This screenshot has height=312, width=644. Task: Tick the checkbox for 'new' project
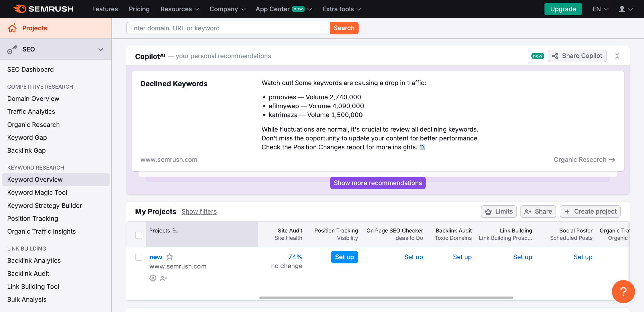(x=139, y=257)
